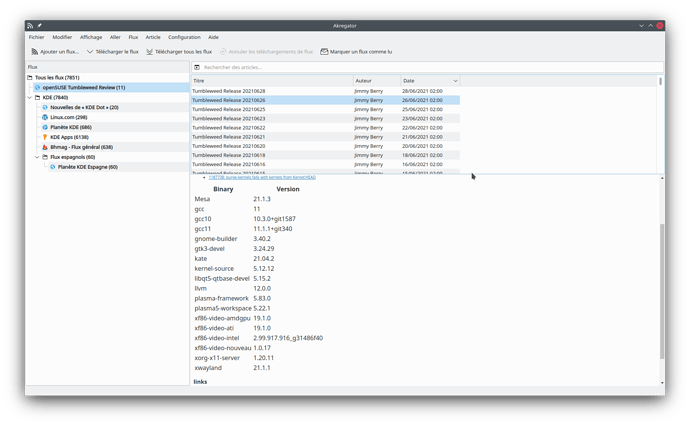Open the Modifier menu
This screenshot has width=690, height=424.
click(62, 37)
